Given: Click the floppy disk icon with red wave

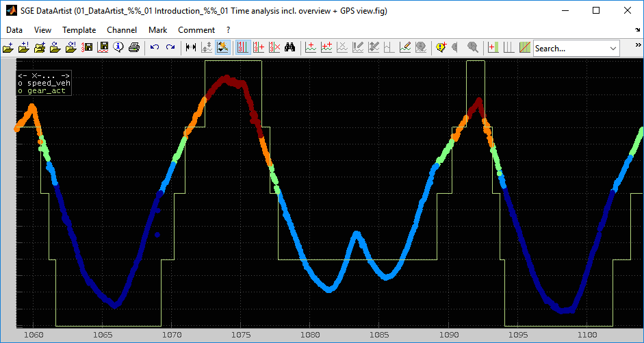Looking at the screenshot, I should point(103,47).
